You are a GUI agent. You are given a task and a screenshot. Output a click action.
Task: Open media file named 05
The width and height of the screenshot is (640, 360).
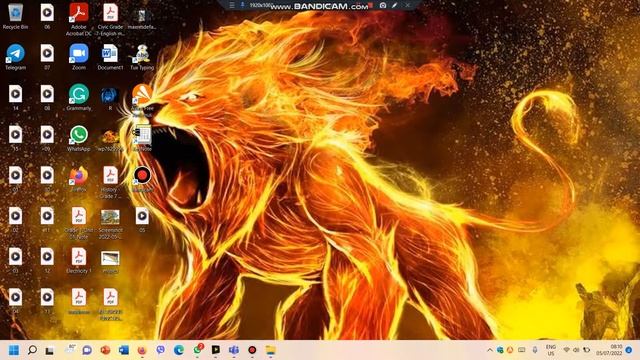pos(142,220)
